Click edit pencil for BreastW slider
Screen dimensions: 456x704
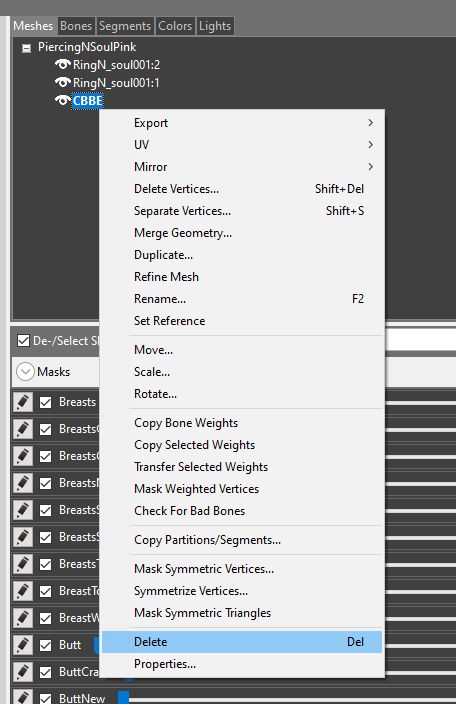click(22, 618)
